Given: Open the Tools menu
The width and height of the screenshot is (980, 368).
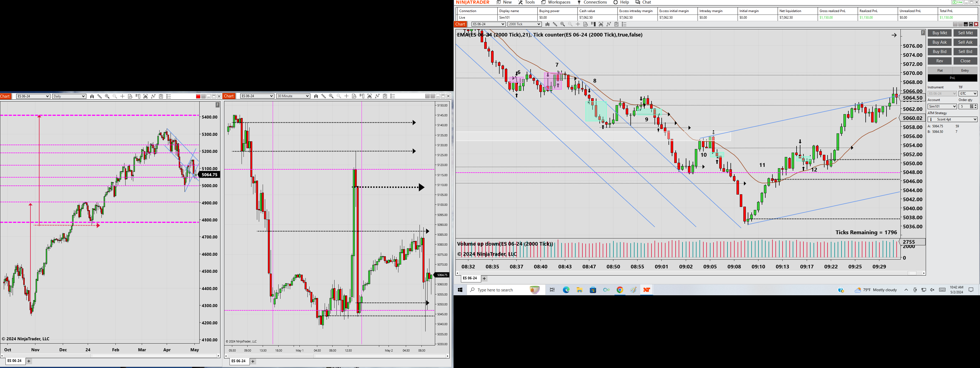Looking at the screenshot, I should click(x=526, y=2).
